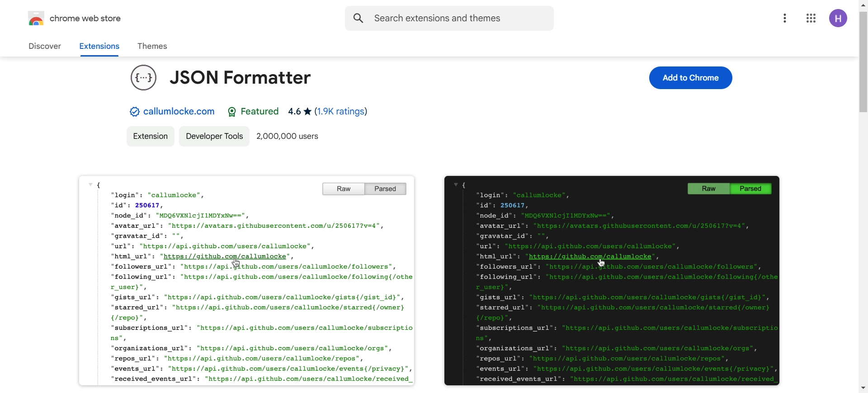The width and height of the screenshot is (868, 393).
Task: Click the "id": 250617 line in light screenshot
Action: click(137, 205)
